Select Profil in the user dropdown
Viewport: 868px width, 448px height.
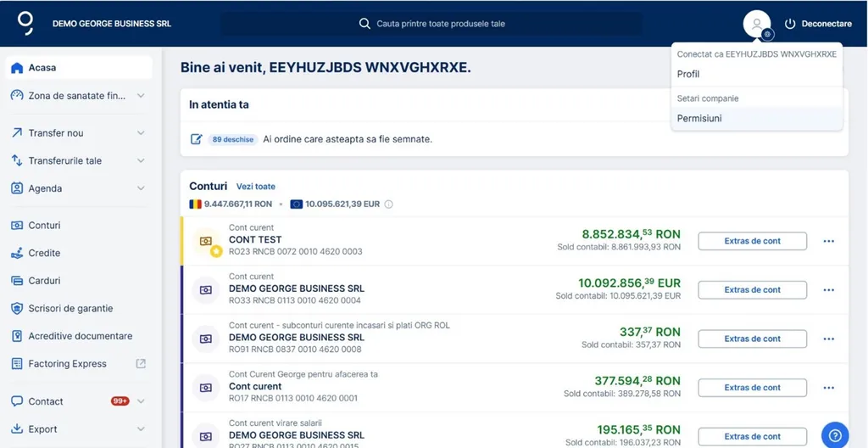point(688,75)
